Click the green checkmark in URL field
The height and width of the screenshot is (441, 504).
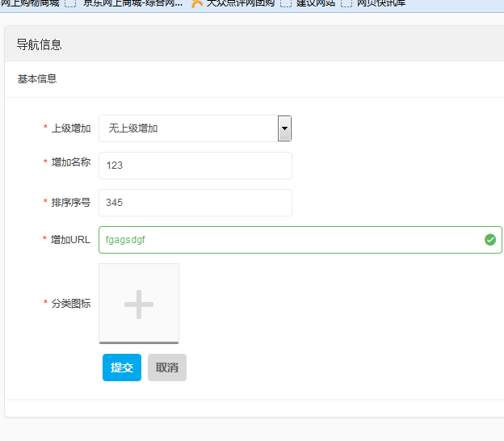click(489, 240)
